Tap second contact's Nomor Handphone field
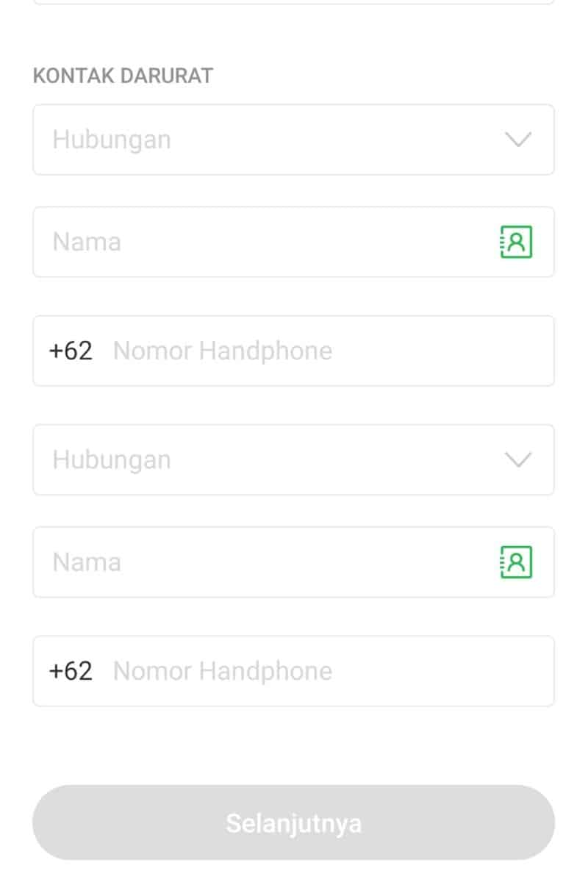 (331, 671)
